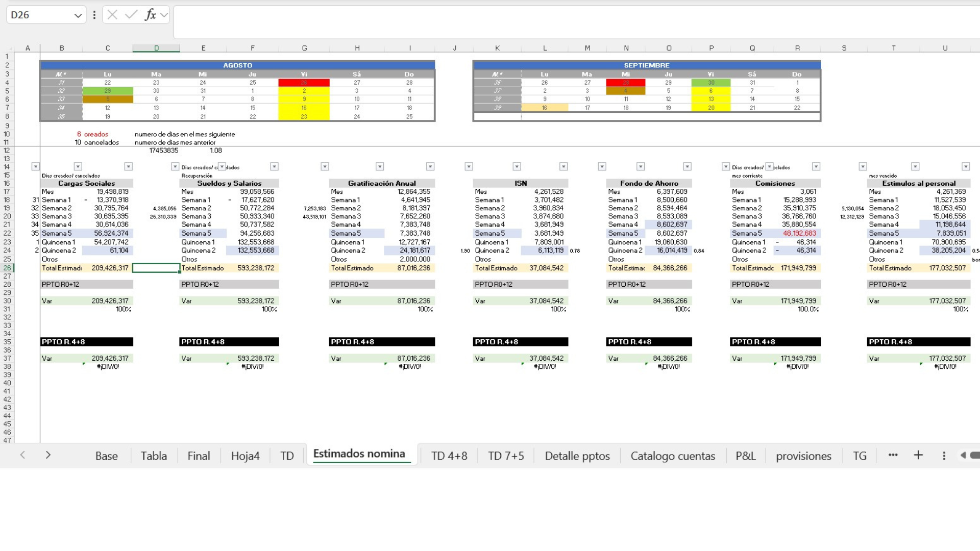Viewport: 980px width, 551px height.
Task: Open the filter dropdown in column U row 14
Action: 965,166
